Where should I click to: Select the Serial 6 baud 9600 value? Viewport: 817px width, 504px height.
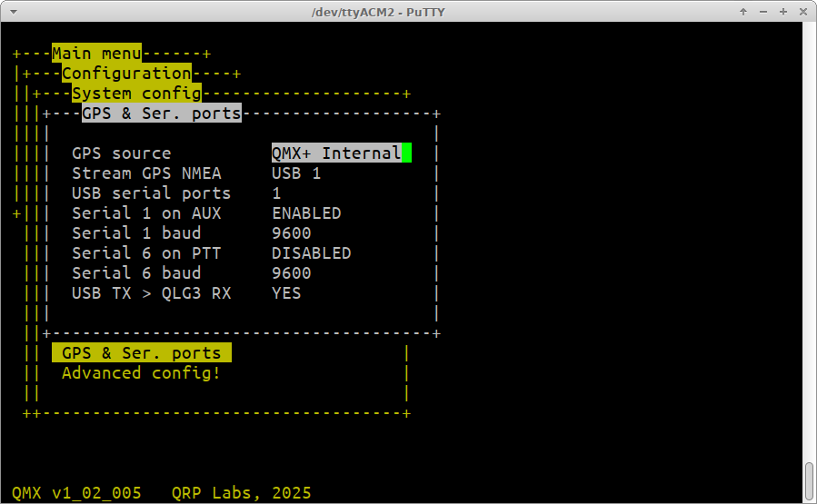[x=291, y=273]
